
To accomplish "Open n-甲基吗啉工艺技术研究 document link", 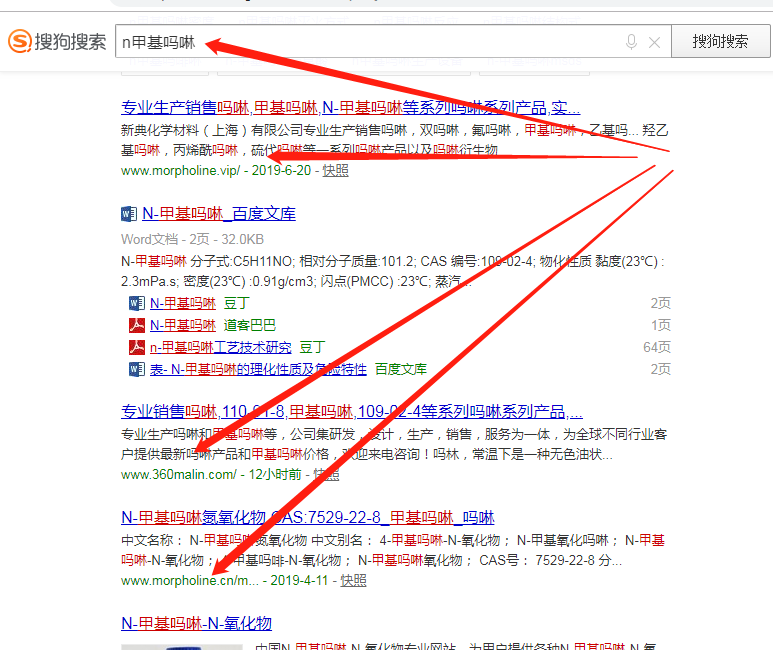I will point(221,347).
